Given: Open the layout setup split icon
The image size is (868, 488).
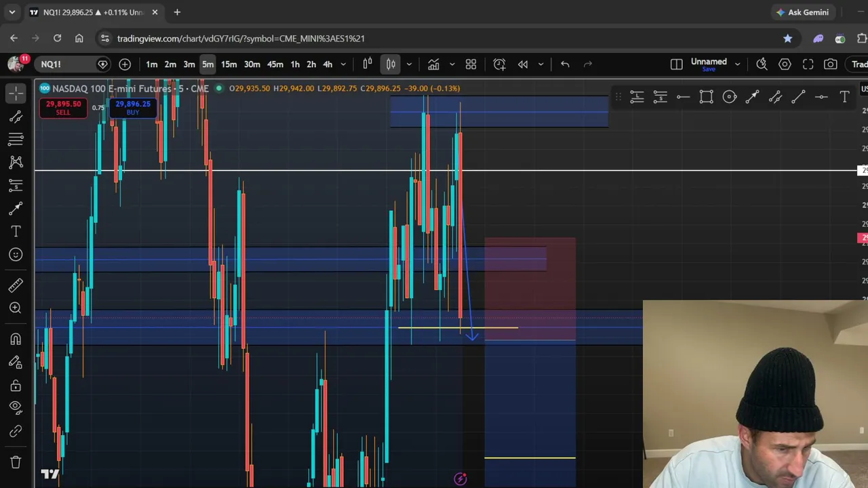Looking at the screenshot, I should [x=676, y=64].
